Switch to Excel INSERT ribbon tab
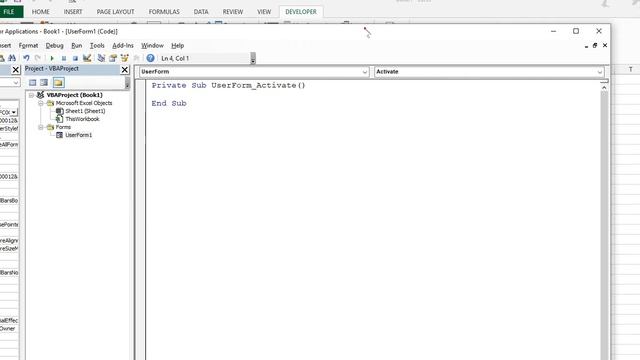 point(73,12)
